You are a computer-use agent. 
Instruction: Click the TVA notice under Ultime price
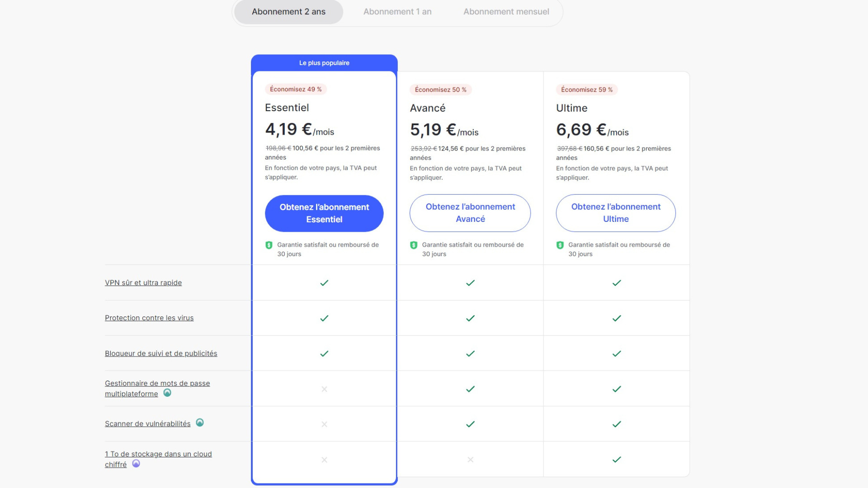(612, 173)
